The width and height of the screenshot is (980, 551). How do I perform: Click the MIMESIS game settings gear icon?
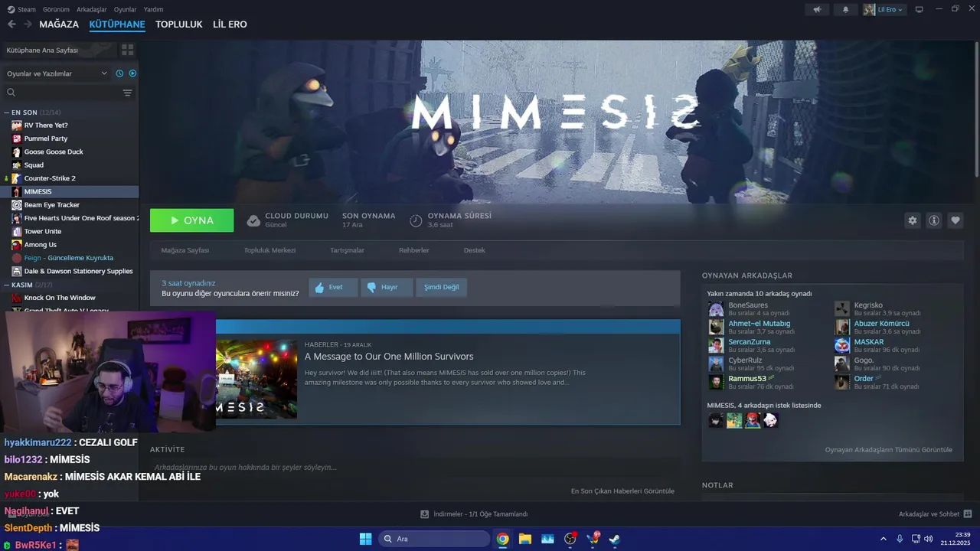(x=913, y=220)
